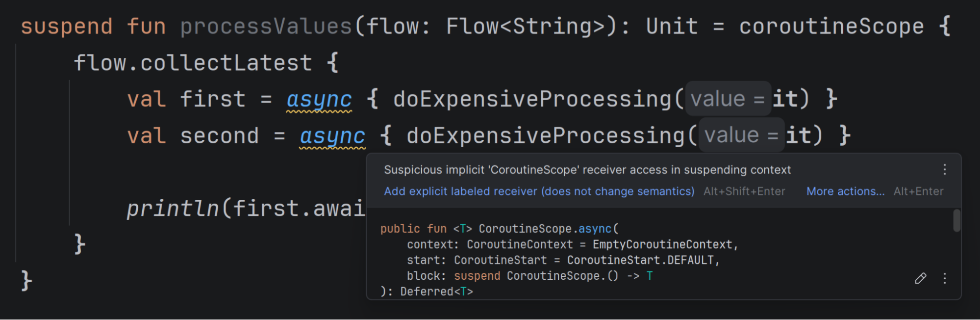This screenshot has width=980, height=320.
Task: Click the "value =" inlay hint on the second line
Action: 741,135
